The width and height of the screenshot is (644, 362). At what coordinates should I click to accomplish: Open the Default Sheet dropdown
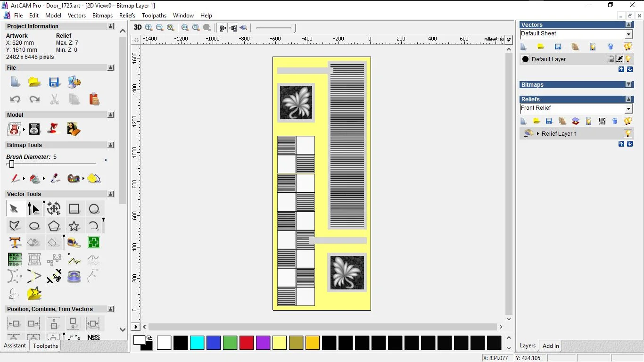point(628,34)
